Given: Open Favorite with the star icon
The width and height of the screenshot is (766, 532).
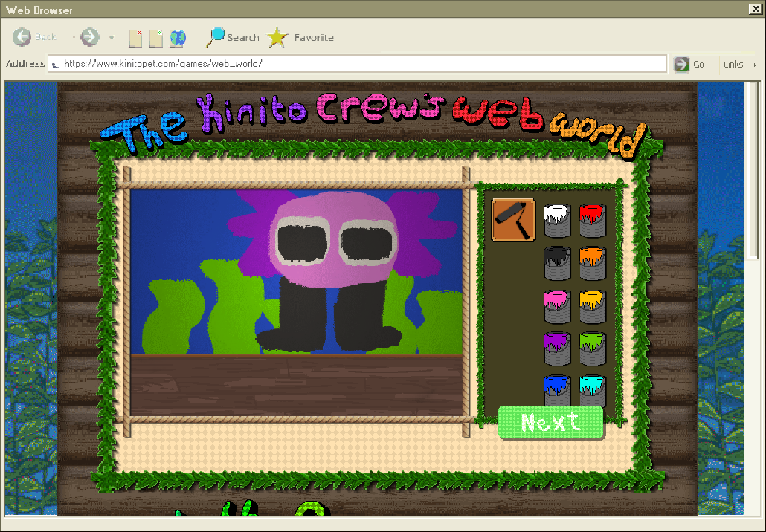Looking at the screenshot, I should [x=277, y=37].
